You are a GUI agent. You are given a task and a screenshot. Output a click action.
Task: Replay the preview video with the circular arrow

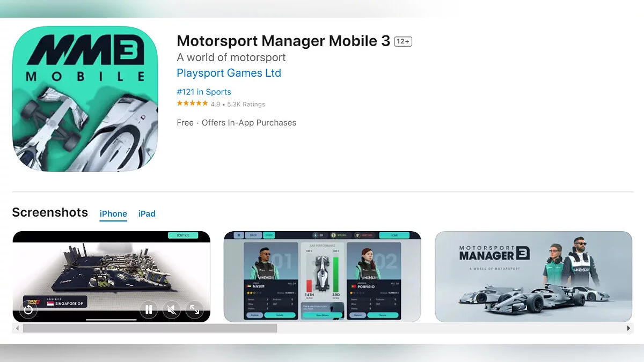click(28, 309)
